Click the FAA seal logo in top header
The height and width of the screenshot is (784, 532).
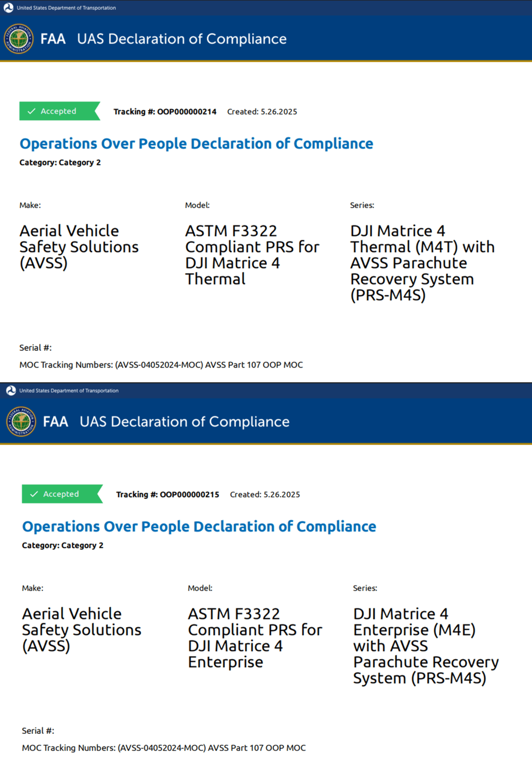coord(19,39)
